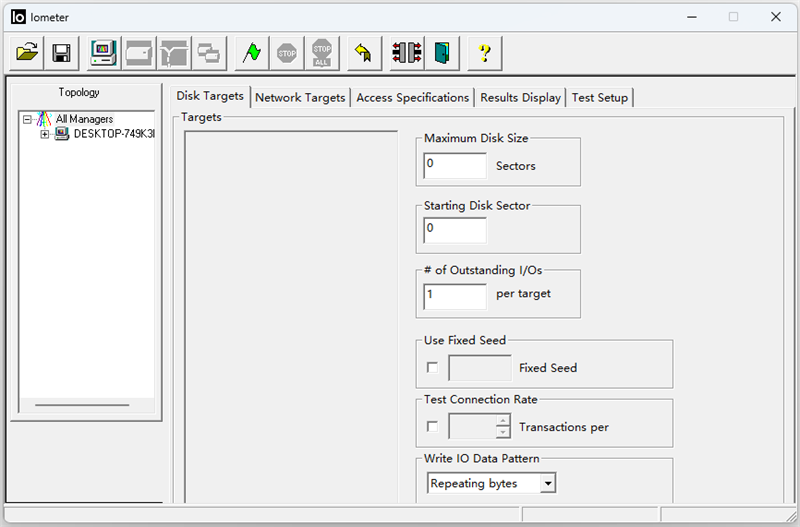Increase Transactions per connection spinner up
This screenshot has height=527, width=800.
pyautogui.click(x=503, y=420)
